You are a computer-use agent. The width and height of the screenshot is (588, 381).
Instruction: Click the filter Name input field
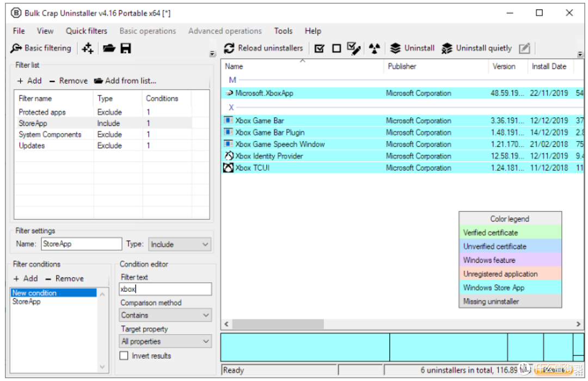coord(82,244)
